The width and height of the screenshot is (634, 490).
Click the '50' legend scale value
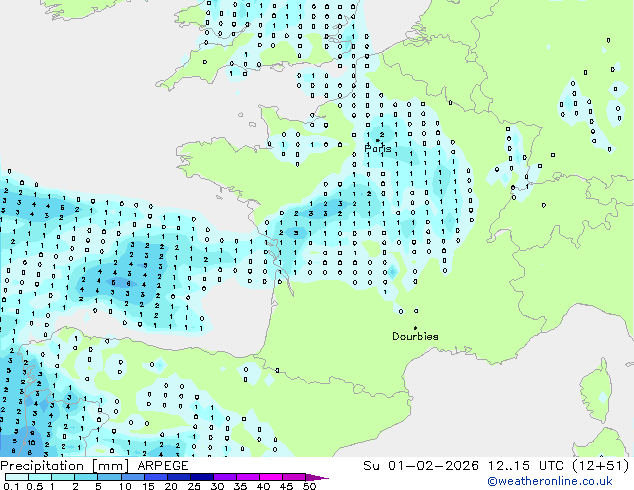[x=309, y=486]
